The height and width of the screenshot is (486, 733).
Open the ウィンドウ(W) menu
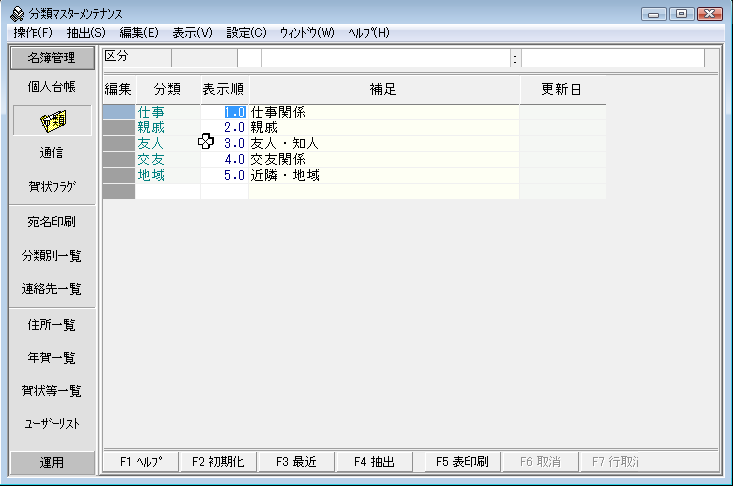307,33
